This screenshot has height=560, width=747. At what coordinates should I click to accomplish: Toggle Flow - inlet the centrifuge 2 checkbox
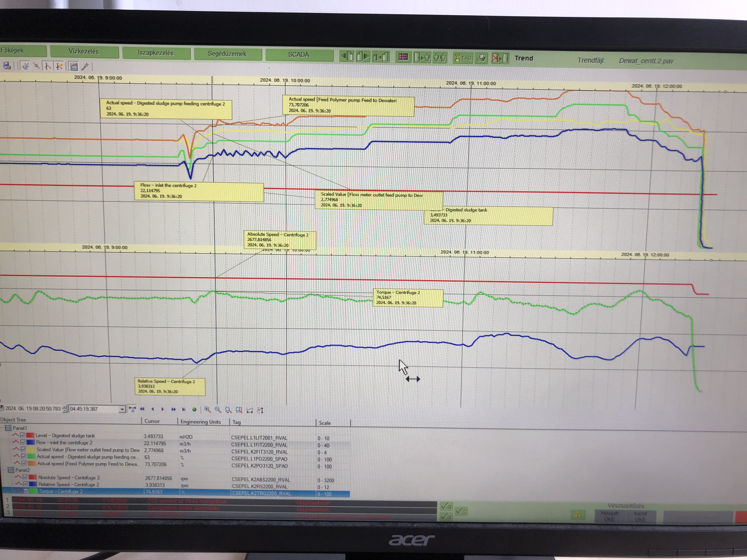pos(23,442)
